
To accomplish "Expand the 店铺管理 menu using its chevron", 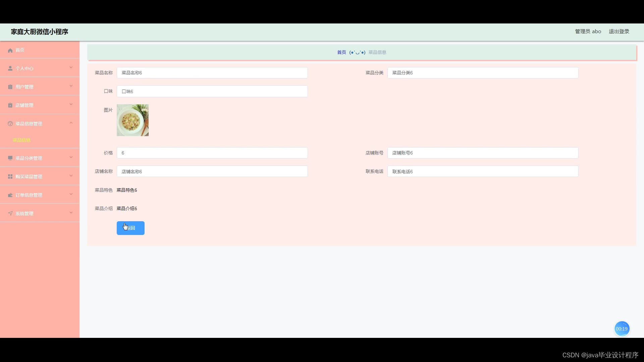I will coord(71,105).
